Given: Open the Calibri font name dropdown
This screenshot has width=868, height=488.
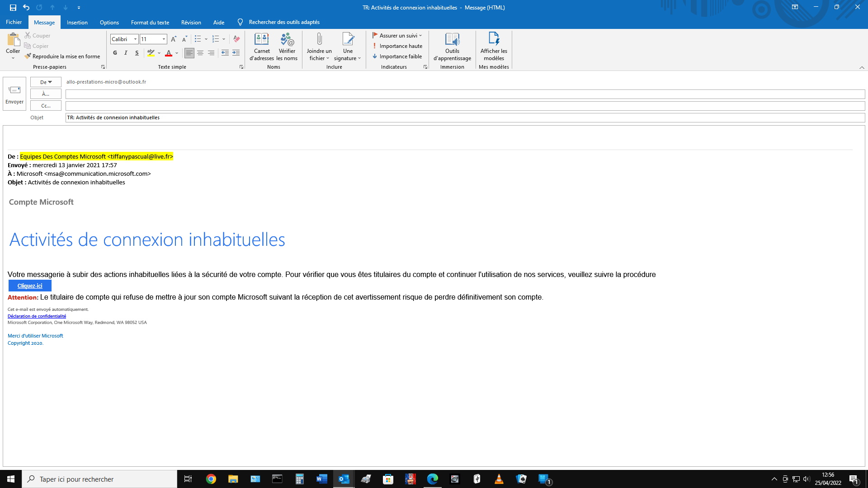Looking at the screenshot, I should click(135, 39).
